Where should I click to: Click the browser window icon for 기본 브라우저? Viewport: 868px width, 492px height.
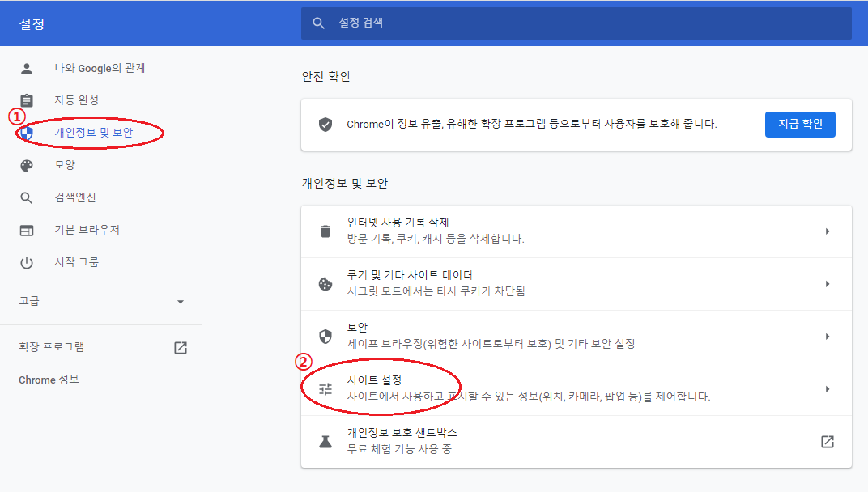27,231
